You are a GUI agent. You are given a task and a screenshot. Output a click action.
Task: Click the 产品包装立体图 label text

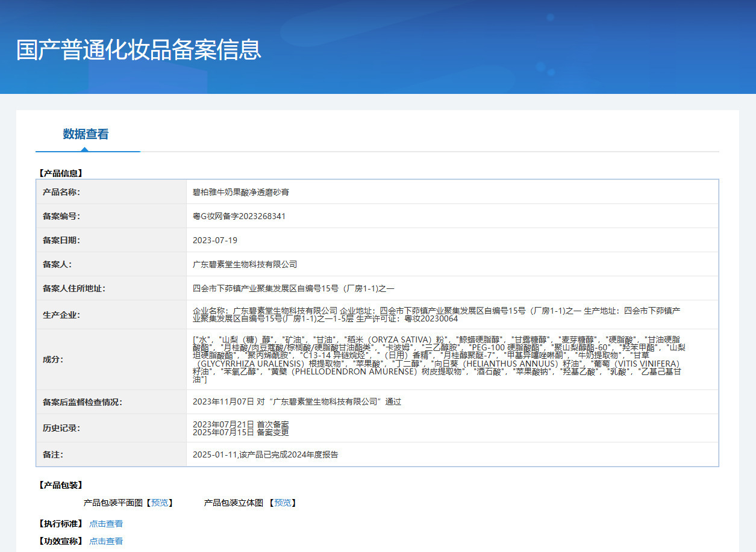coord(234,503)
